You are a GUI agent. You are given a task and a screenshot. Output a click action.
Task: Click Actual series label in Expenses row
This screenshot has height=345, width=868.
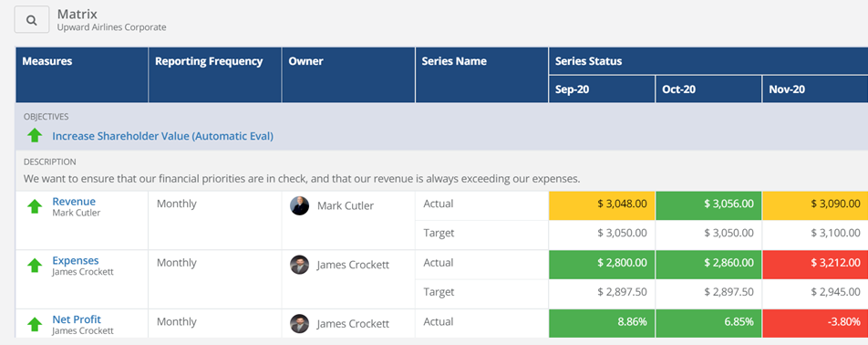(439, 263)
